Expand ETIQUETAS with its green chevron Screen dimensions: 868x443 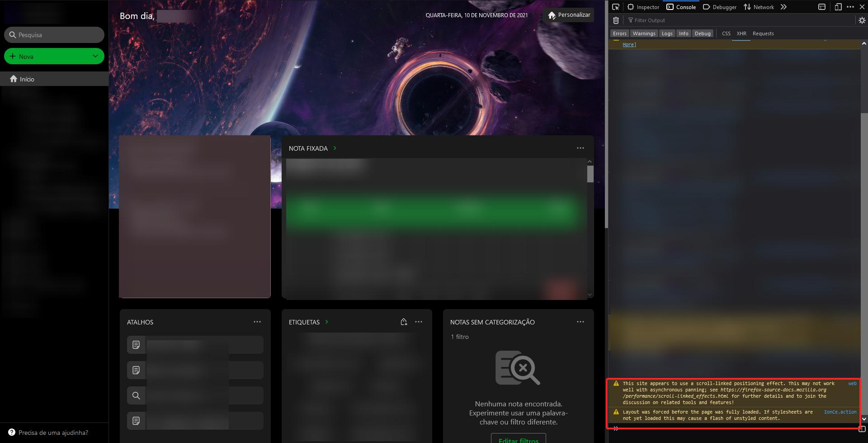pyautogui.click(x=326, y=322)
